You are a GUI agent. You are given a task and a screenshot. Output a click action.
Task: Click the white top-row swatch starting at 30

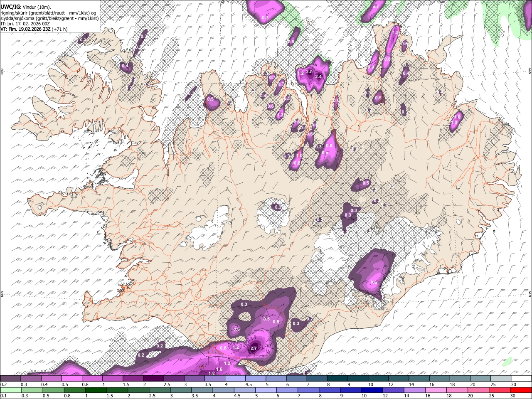[x=521, y=378]
